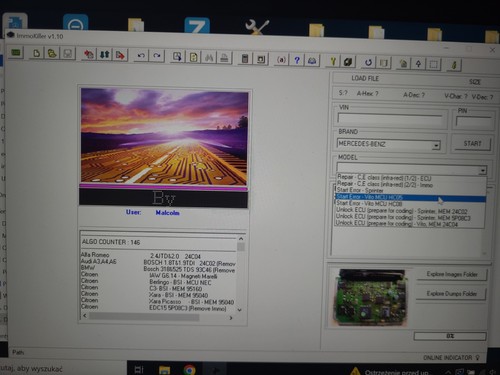
Task: Select Repair C.E class (1/2) - ECU
Action: coord(384,178)
